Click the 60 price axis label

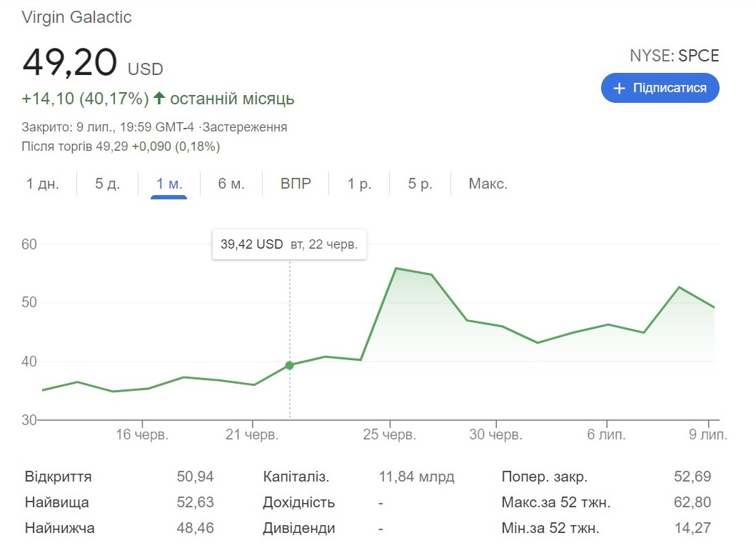point(29,244)
